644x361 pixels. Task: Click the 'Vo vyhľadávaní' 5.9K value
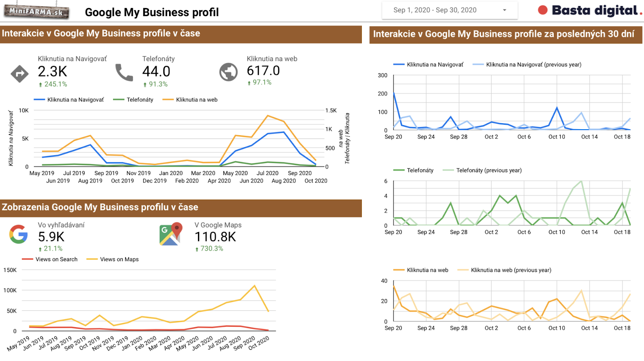coord(51,237)
